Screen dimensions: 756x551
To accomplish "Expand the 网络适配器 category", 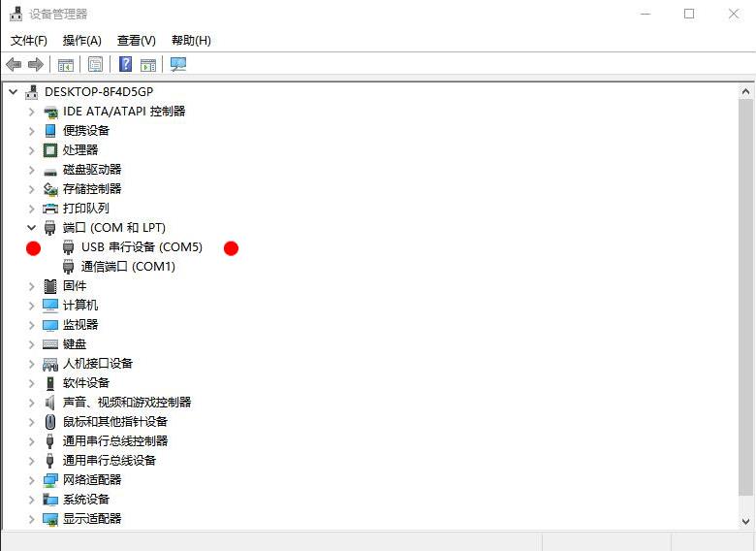I will pos(32,480).
